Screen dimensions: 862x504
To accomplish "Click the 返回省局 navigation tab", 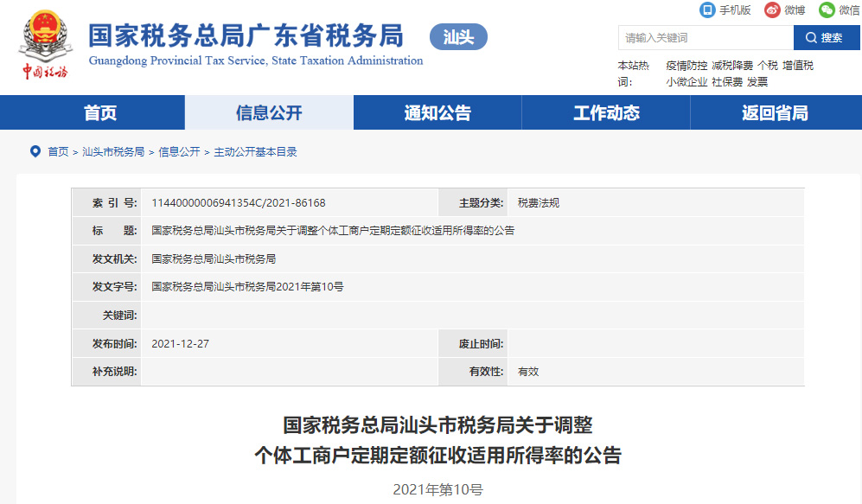I will [x=775, y=113].
